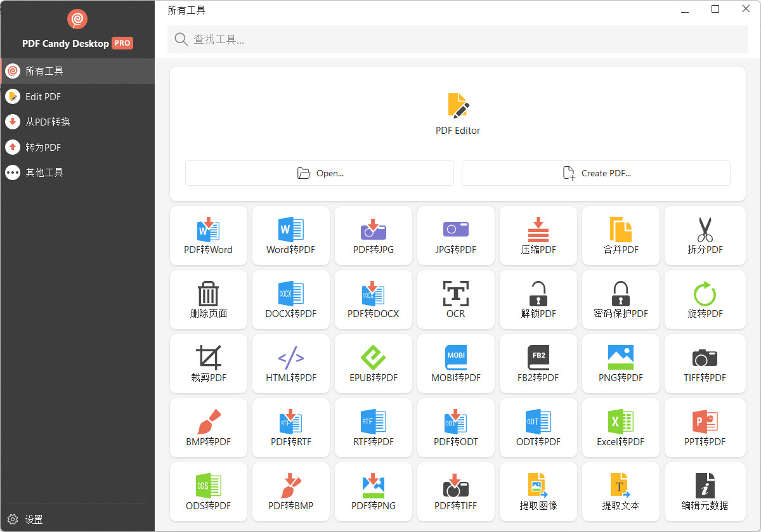The image size is (761, 532).
Task: Open the 提取文本 tool
Action: pos(621,491)
